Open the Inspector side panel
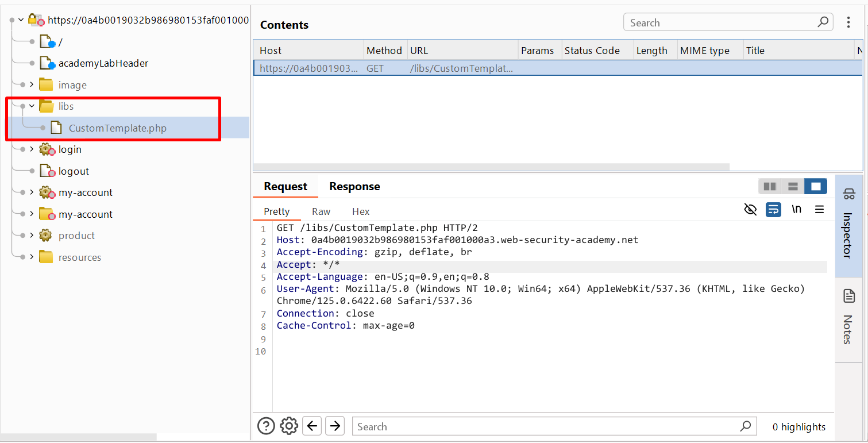 coord(848,225)
